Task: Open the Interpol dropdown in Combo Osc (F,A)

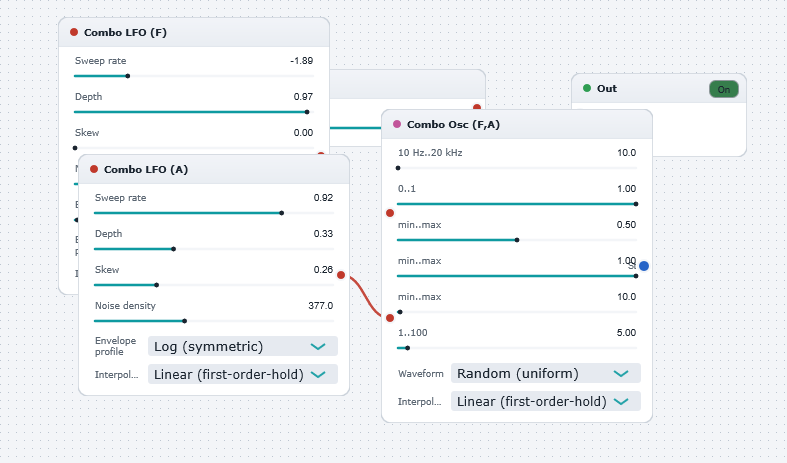Action: (546, 402)
